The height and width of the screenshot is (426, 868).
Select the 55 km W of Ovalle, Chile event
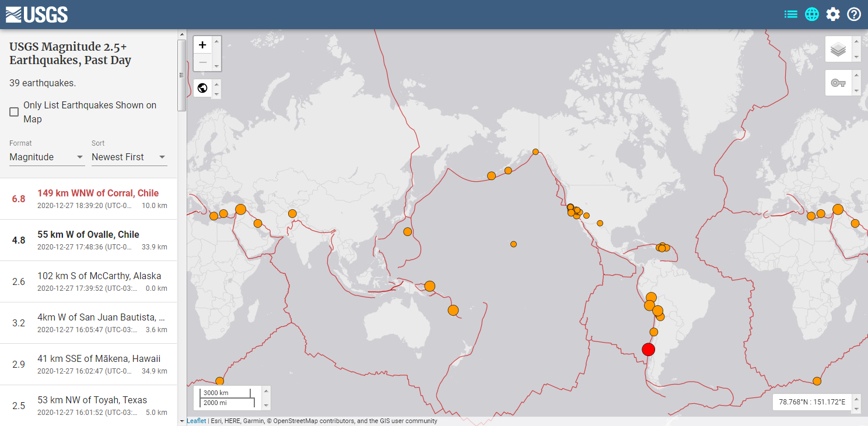coord(89,240)
